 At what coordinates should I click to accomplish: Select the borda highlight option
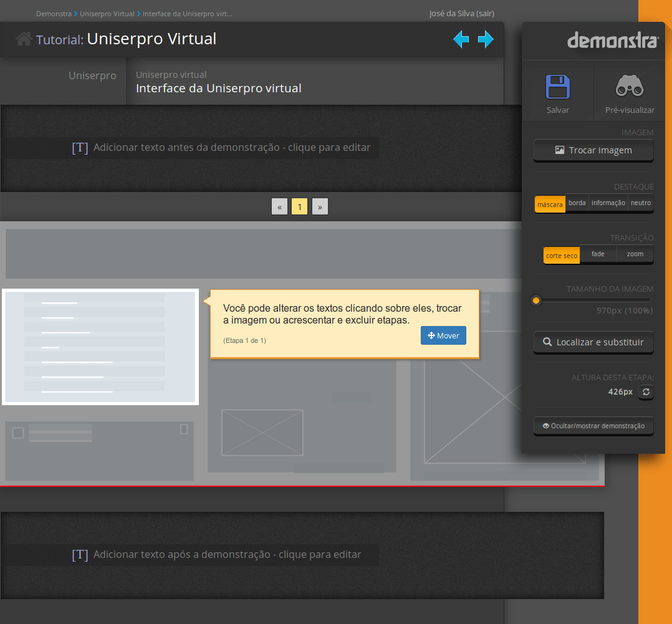tap(577, 203)
